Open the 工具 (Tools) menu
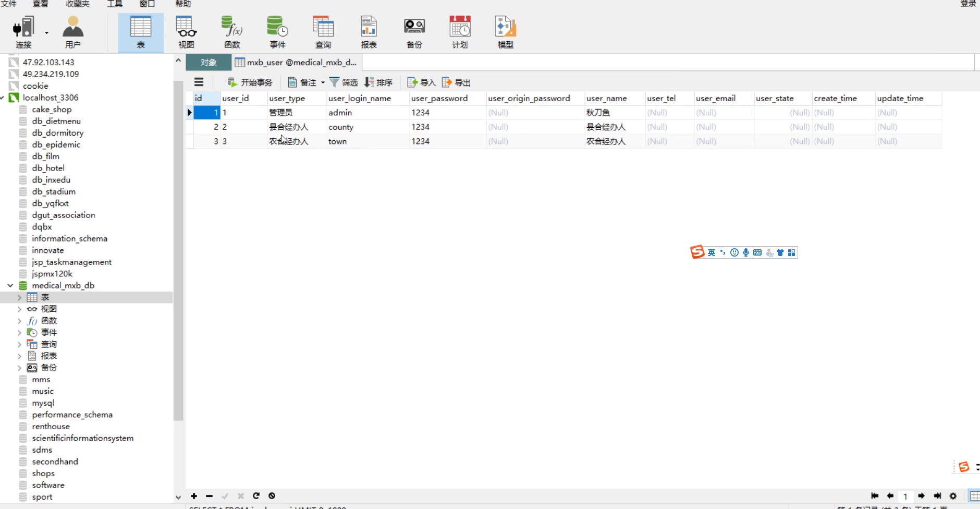The height and width of the screenshot is (509, 980). coord(115,4)
